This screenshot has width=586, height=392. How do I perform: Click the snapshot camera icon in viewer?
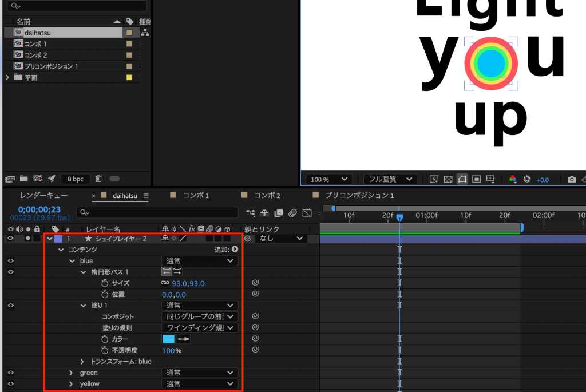(571, 180)
